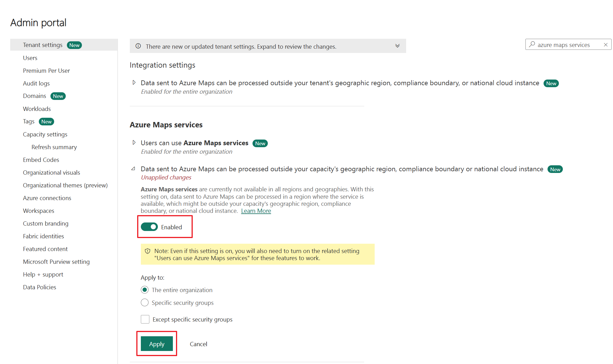Click the shield icon in the yellow note
The image size is (613, 364).
click(147, 251)
